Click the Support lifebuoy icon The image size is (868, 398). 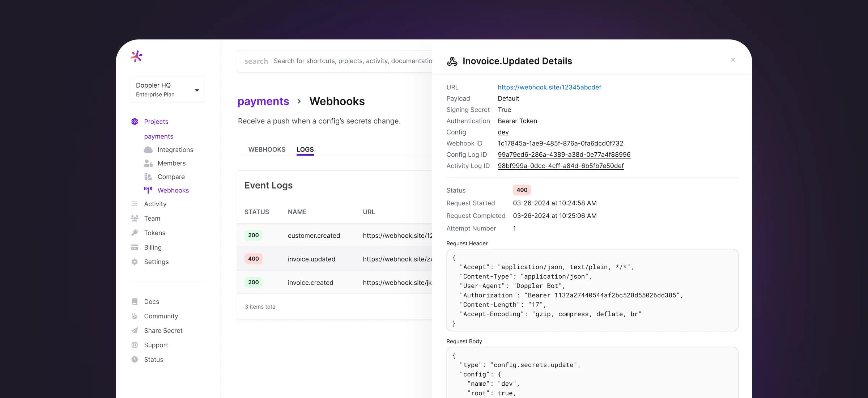135,345
